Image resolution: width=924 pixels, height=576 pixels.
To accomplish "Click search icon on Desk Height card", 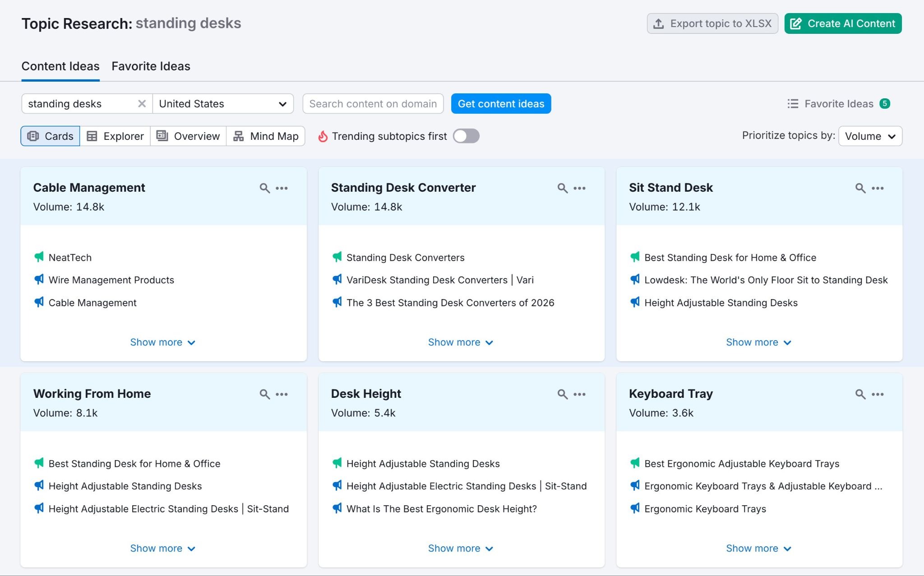I will (563, 394).
